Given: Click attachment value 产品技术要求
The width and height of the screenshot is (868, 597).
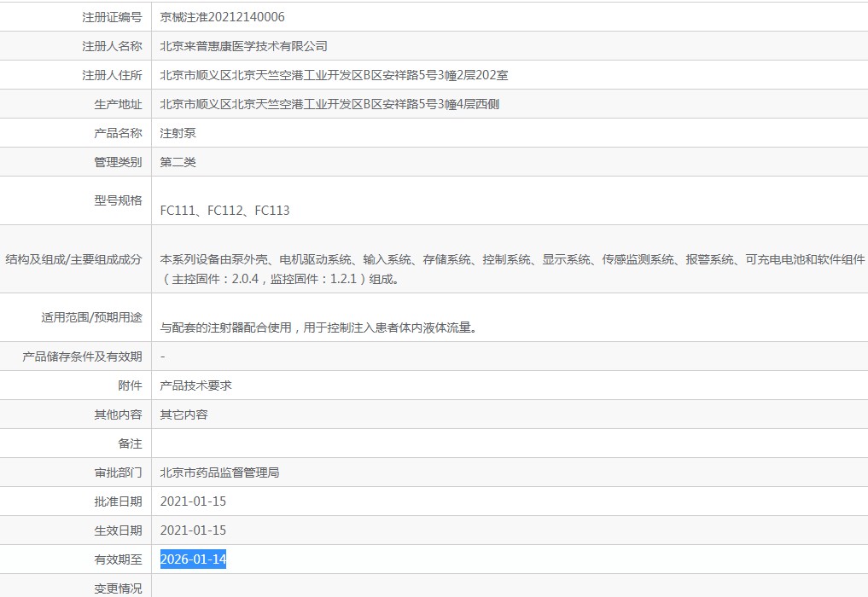Looking at the screenshot, I should (x=196, y=385).
